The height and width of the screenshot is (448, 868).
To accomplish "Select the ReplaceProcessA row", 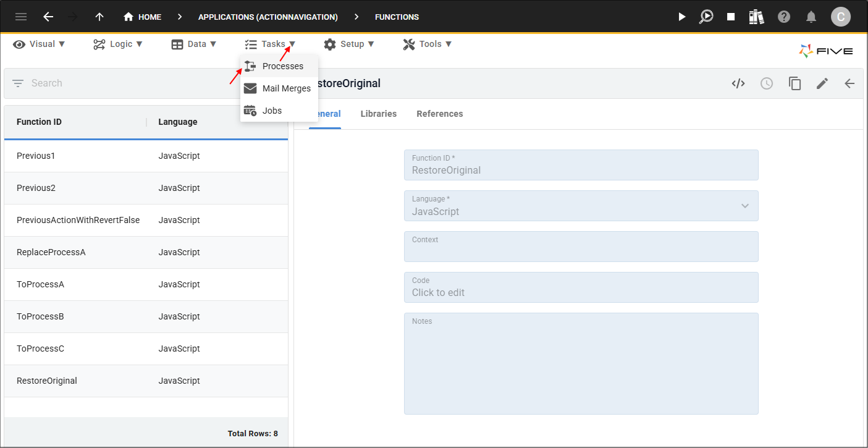I will 146,252.
